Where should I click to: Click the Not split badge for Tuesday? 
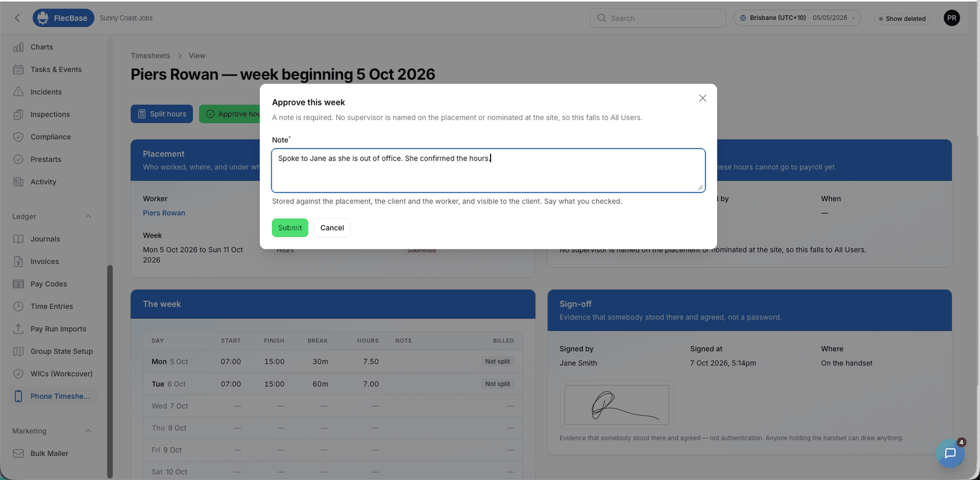pos(497,384)
